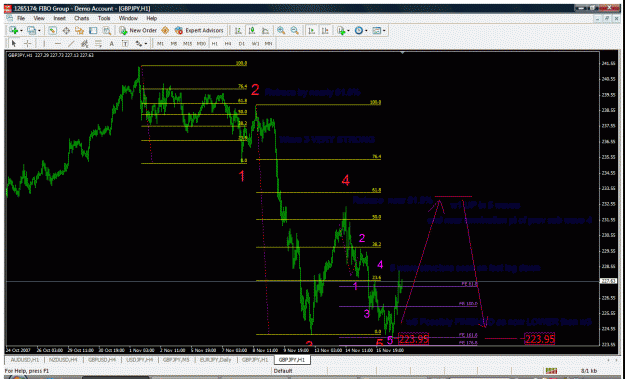Image resolution: width=625 pixels, height=379 pixels.
Task: Switch timeframe to M30
Action: 201,43
